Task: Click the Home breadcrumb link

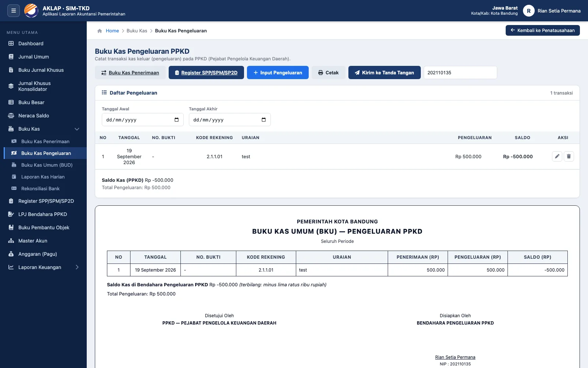Action: 112,31
